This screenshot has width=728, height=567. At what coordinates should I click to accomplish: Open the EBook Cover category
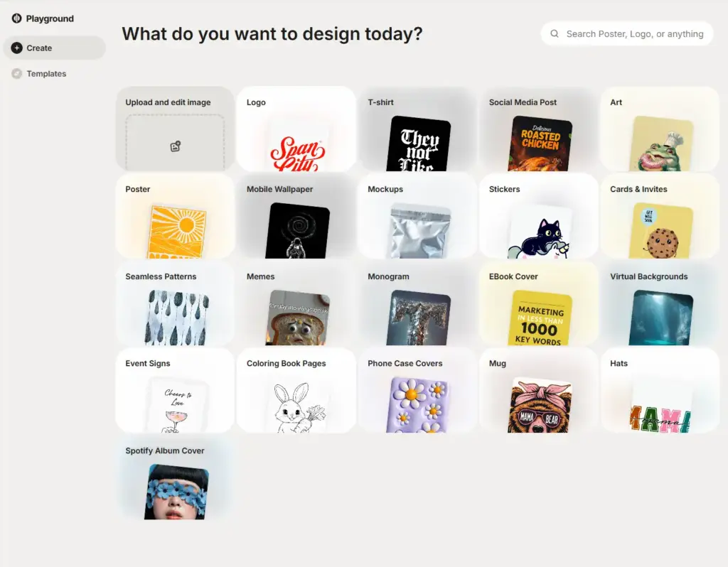click(539, 303)
